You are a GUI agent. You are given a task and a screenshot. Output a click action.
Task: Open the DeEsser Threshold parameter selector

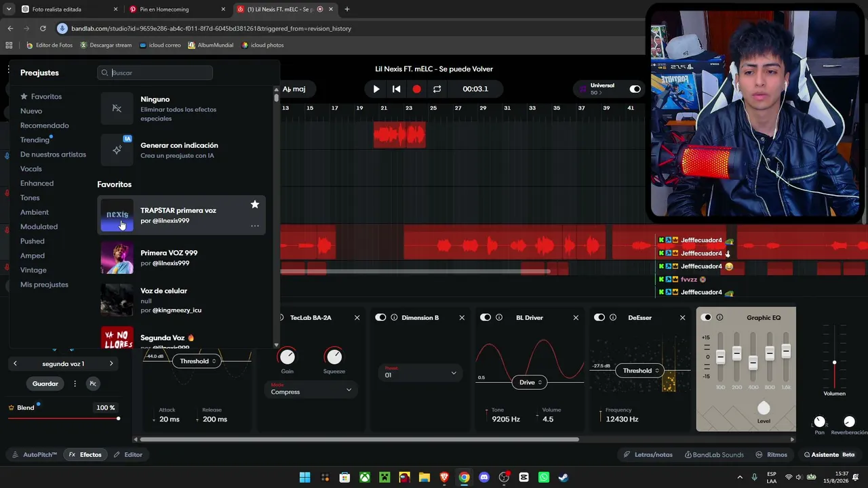point(642,371)
